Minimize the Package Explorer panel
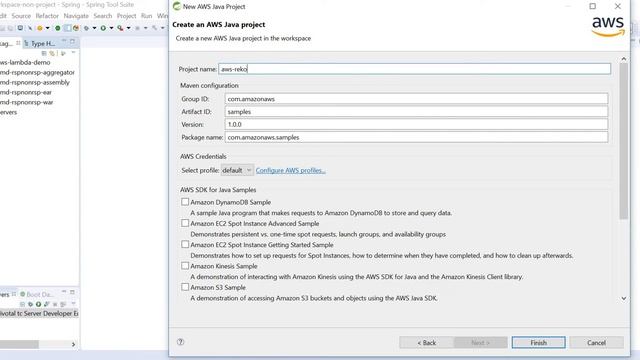 click(64, 40)
